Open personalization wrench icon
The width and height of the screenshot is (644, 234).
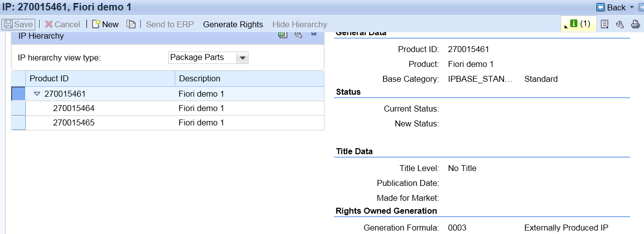point(620,24)
